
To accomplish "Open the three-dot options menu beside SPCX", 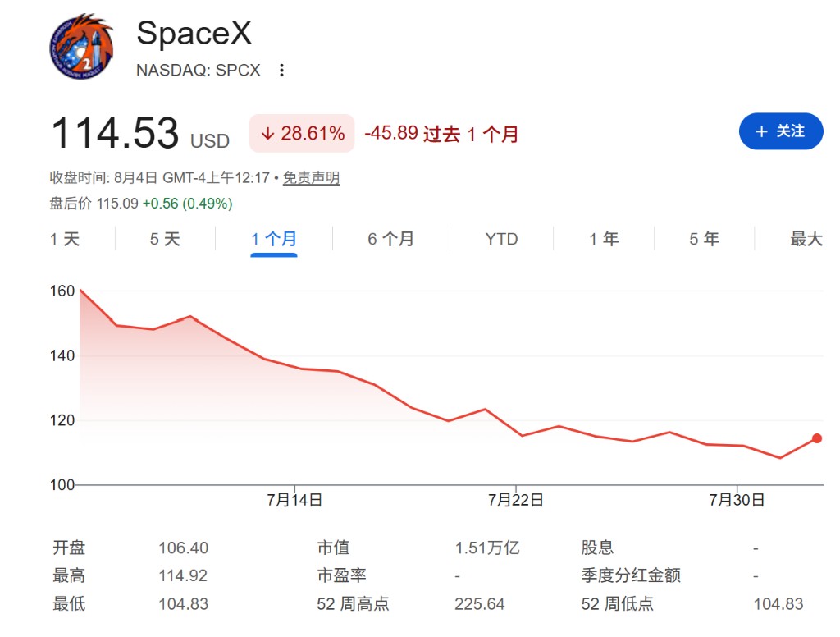I will (x=281, y=71).
